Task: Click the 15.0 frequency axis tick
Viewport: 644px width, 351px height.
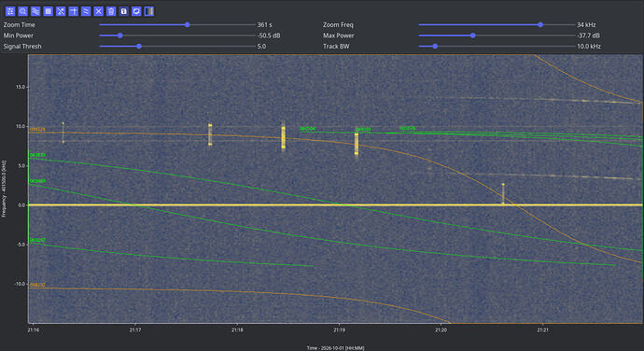Action: point(21,87)
